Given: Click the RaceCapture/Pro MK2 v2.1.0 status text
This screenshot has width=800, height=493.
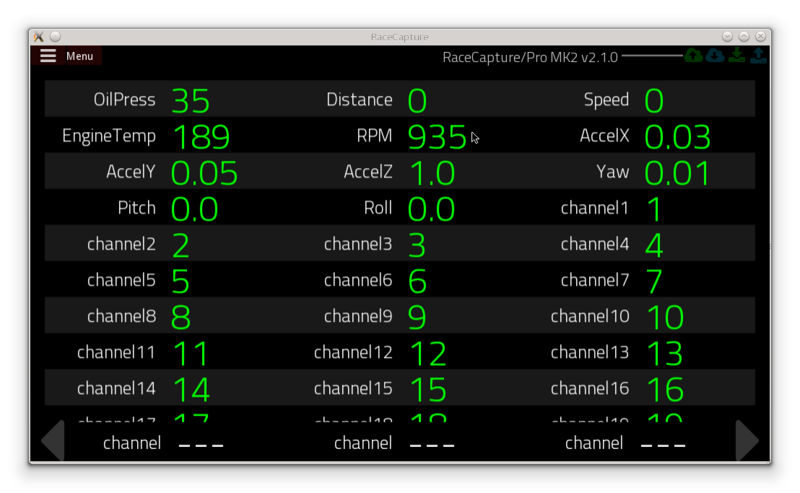Looking at the screenshot, I should [x=530, y=57].
